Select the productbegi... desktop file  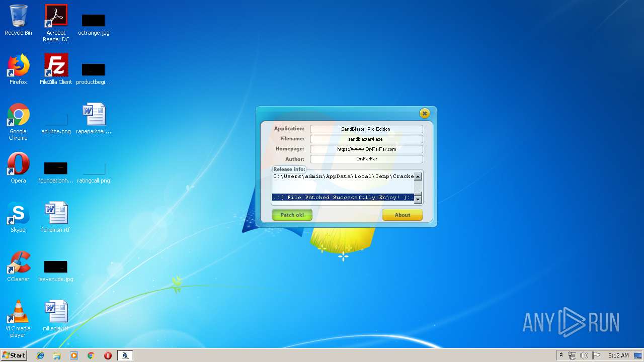click(x=94, y=73)
